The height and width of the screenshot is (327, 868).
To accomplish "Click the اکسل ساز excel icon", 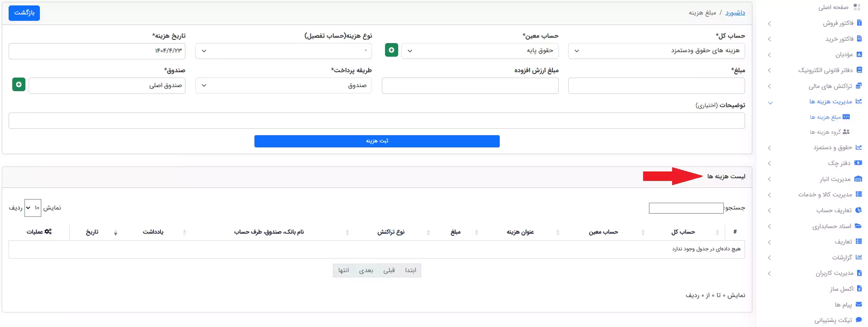I will pos(859,288).
